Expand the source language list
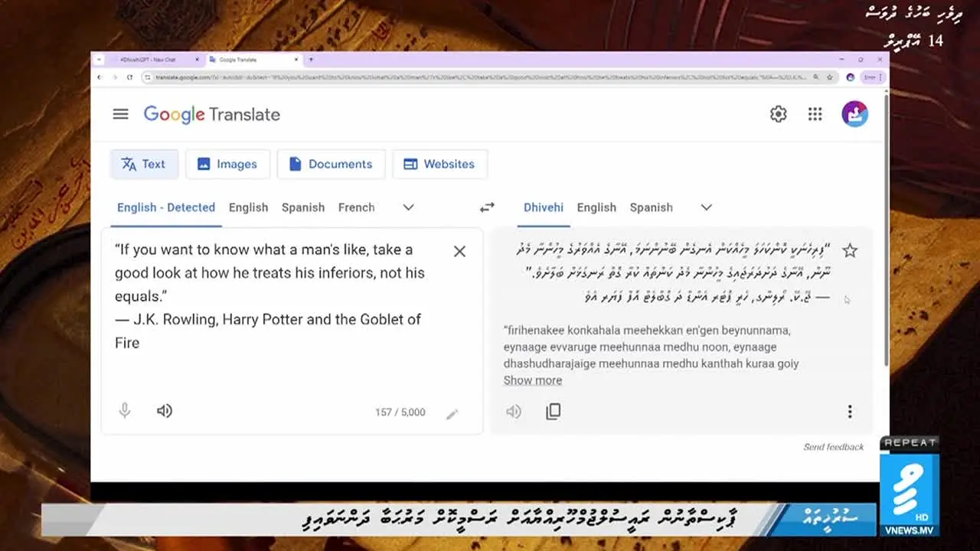The image size is (980, 551). click(x=409, y=207)
